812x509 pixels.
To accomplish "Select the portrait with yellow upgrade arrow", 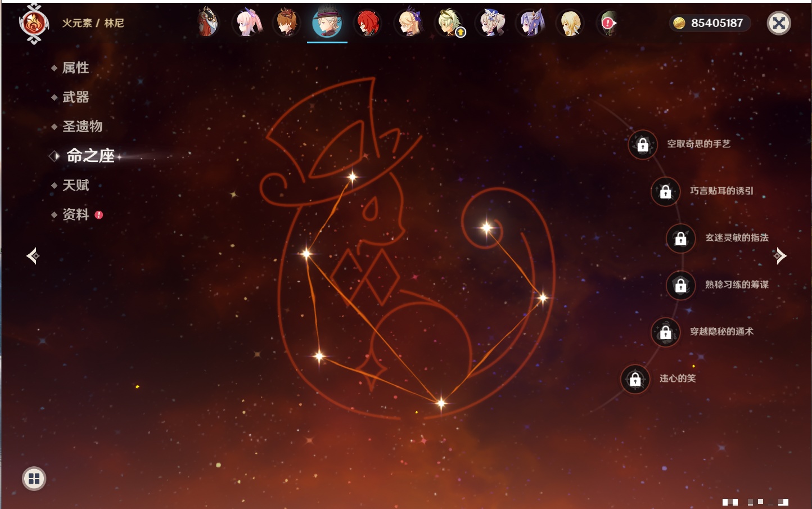I will coord(450,22).
